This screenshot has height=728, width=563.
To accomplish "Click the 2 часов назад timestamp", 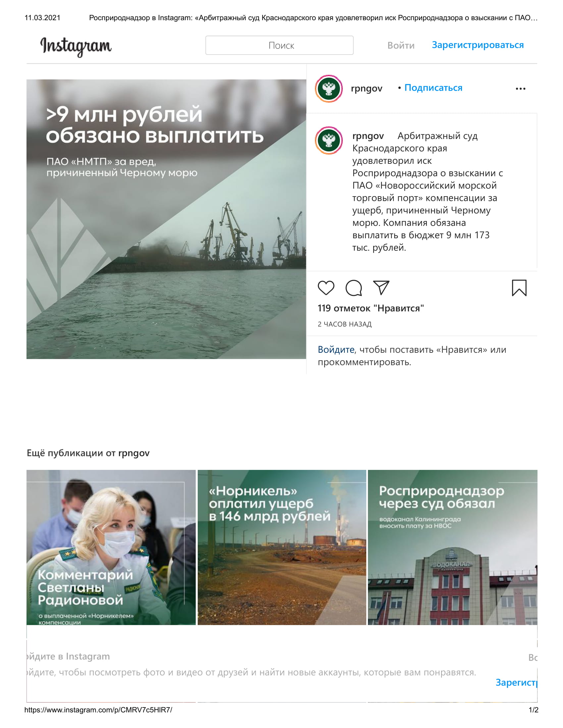I will pyautogui.click(x=344, y=324).
